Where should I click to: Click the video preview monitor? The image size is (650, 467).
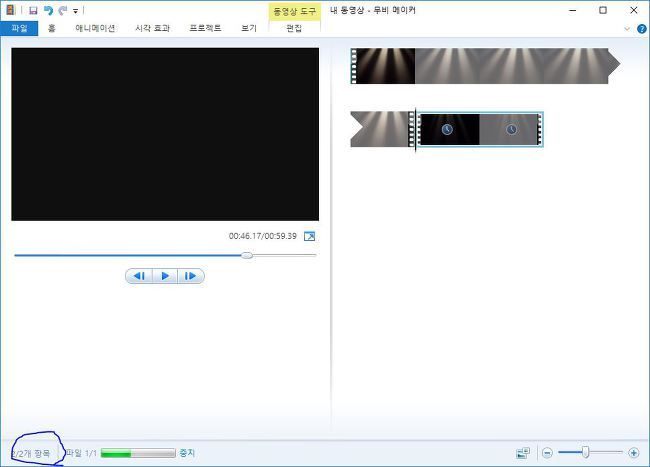pos(165,134)
